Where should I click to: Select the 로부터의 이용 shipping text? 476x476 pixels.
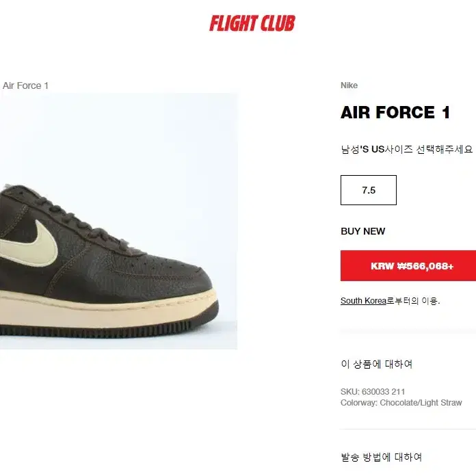[x=413, y=301]
